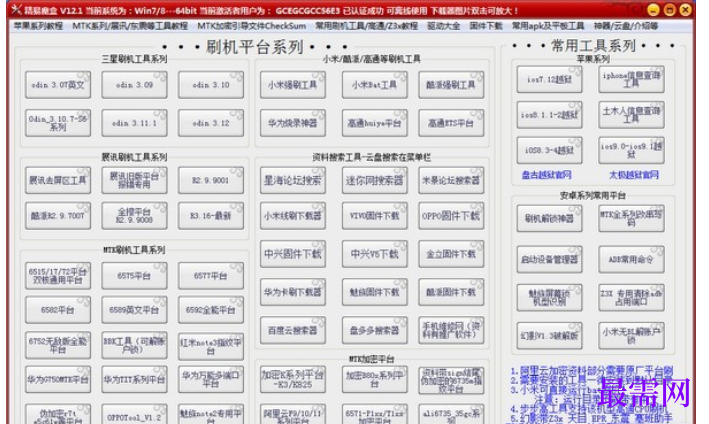Open 小米无线解账户锁 button
Screen dimensions: 709x424
[631, 335]
